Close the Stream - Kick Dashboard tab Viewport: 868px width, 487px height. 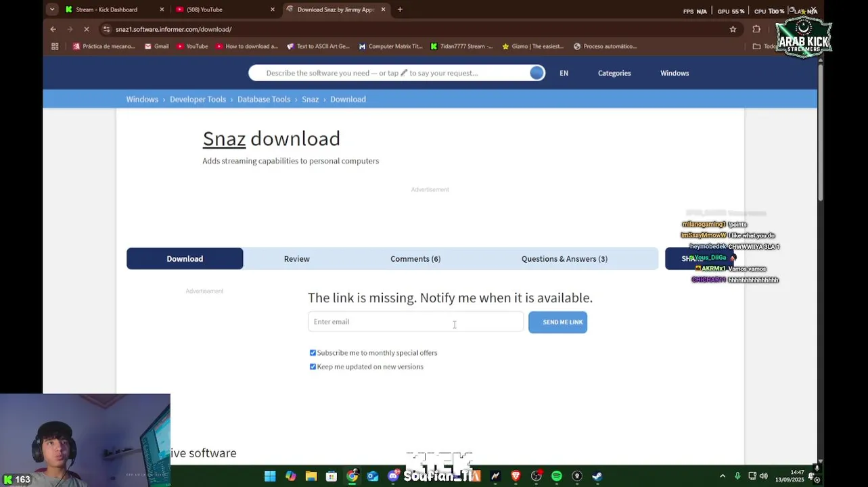tap(162, 9)
